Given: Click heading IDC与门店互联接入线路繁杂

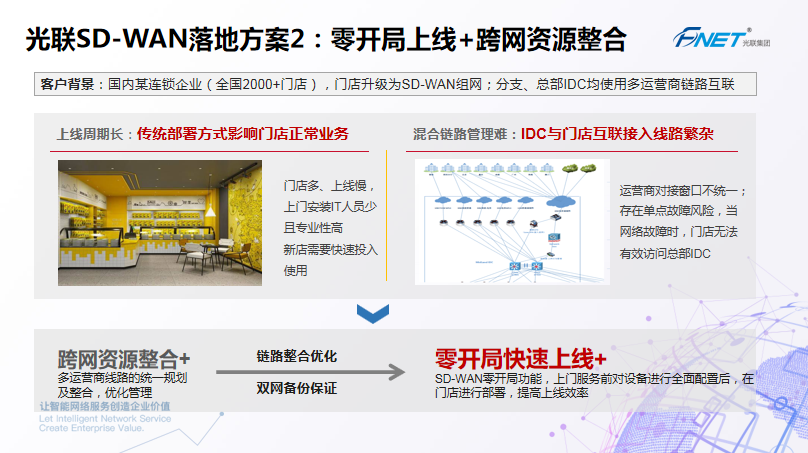Looking at the screenshot, I should point(617,134).
